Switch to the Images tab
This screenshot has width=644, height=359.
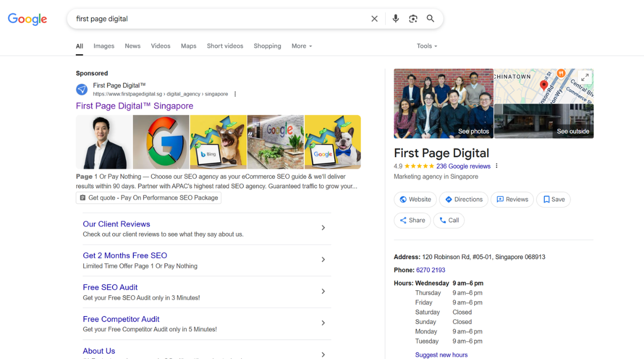104,46
